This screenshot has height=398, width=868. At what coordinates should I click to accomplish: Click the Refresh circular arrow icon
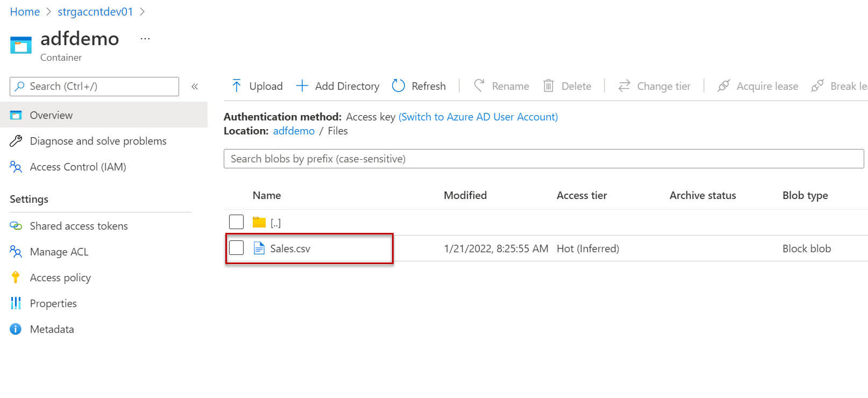click(399, 86)
